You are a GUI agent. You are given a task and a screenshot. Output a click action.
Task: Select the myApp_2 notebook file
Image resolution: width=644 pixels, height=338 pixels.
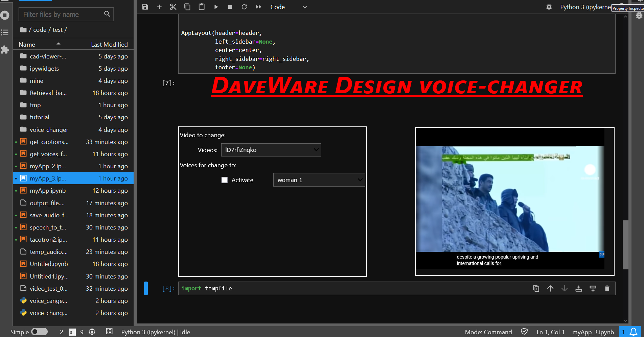tap(73, 166)
